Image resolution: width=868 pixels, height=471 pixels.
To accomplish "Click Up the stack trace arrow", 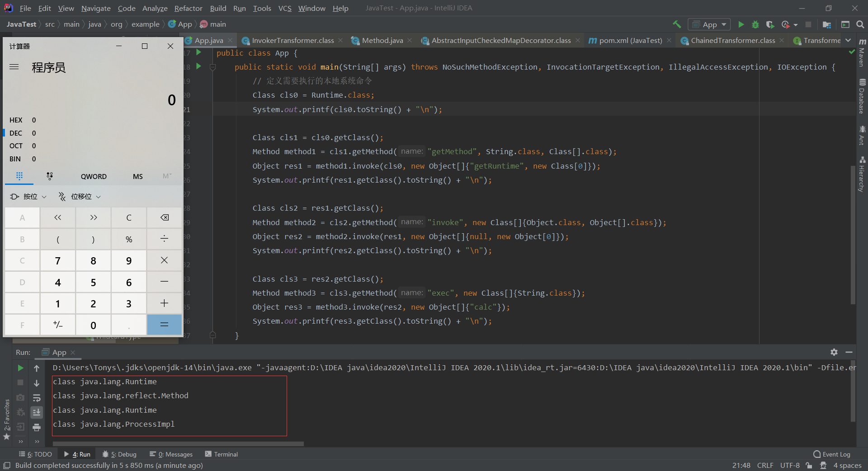I will (37, 368).
